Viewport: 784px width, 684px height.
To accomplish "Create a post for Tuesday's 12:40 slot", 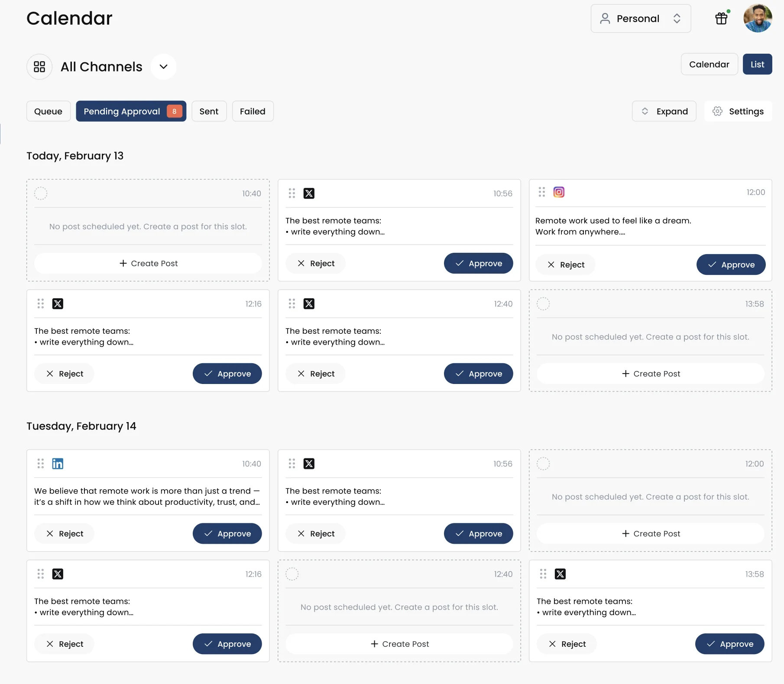I will tap(399, 644).
